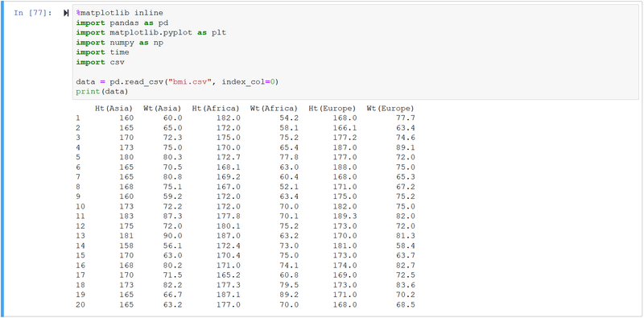Viewport: 644px width, 318px height.
Task: Click the import pandas as pd line
Action: [122, 23]
